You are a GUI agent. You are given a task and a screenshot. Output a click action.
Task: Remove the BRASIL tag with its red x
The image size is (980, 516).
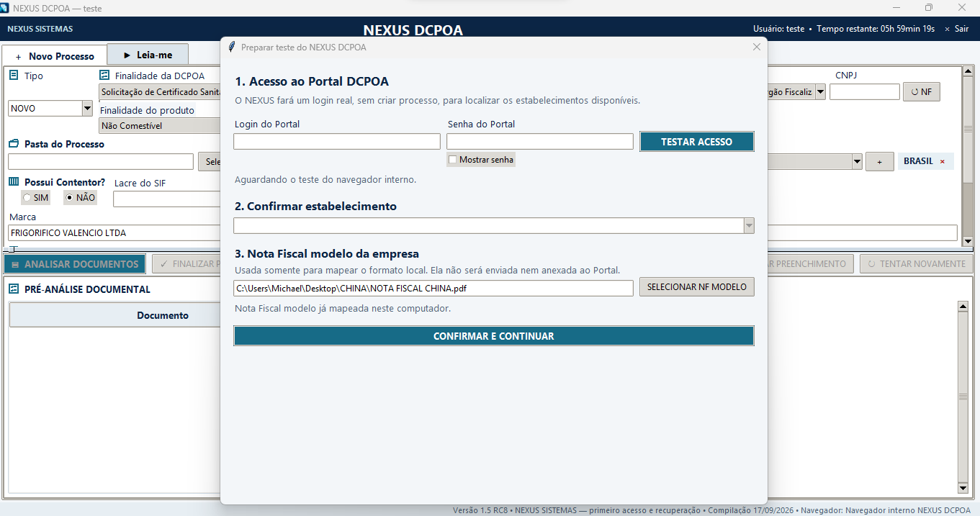tap(942, 161)
